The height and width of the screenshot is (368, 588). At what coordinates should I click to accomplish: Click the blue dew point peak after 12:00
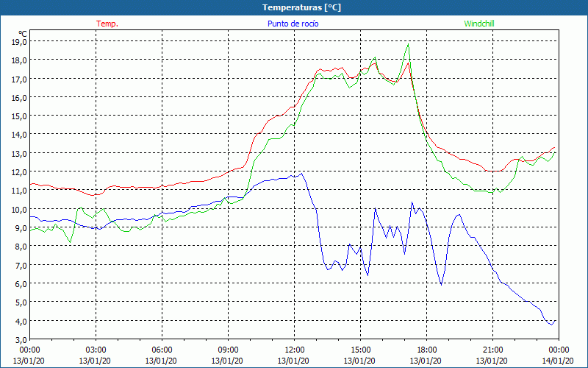[x=302, y=174]
